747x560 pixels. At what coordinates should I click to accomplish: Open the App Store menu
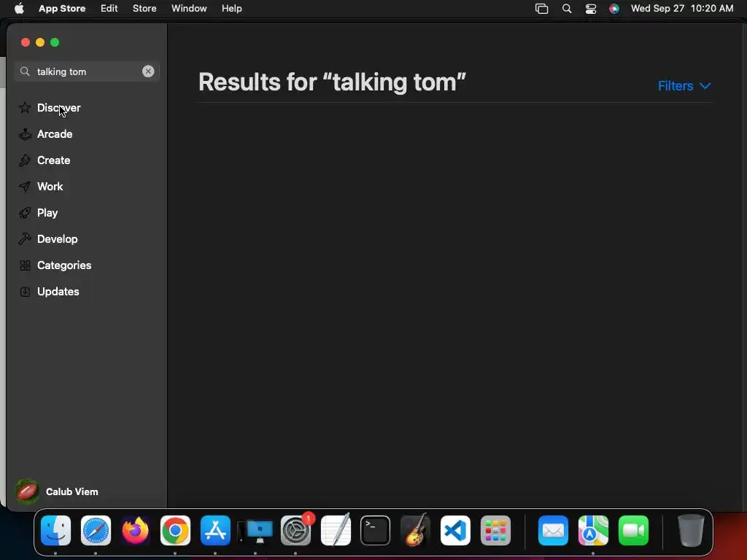coord(62,8)
